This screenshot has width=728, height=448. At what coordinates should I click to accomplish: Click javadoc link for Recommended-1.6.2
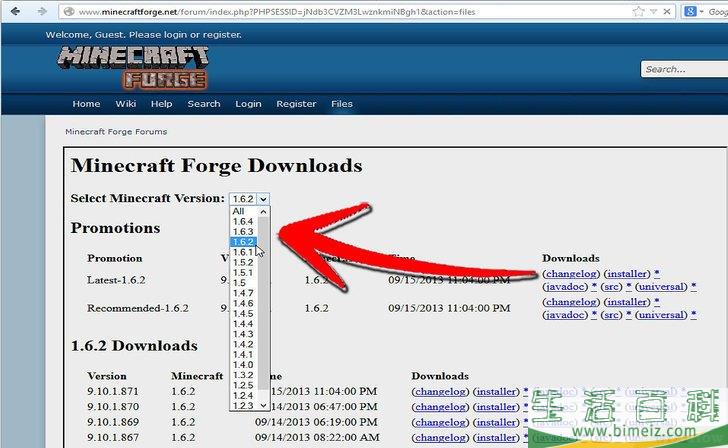point(565,315)
